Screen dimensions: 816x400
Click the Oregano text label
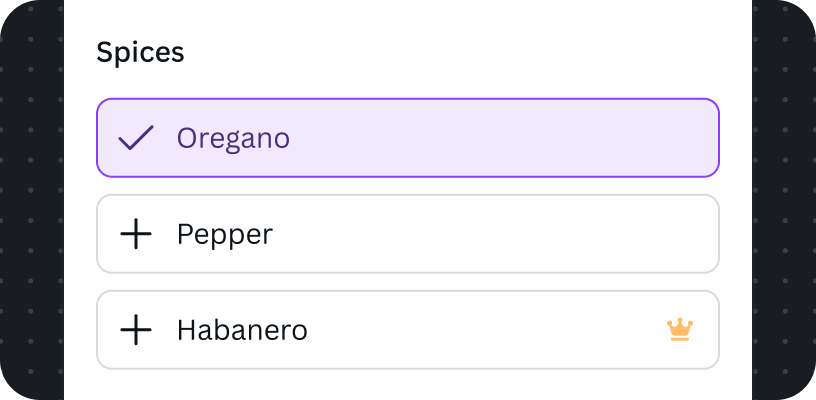tap(233, 139)
